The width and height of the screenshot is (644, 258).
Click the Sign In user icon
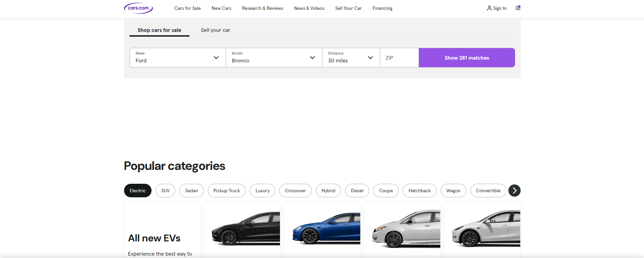click(x=489, y=8)
